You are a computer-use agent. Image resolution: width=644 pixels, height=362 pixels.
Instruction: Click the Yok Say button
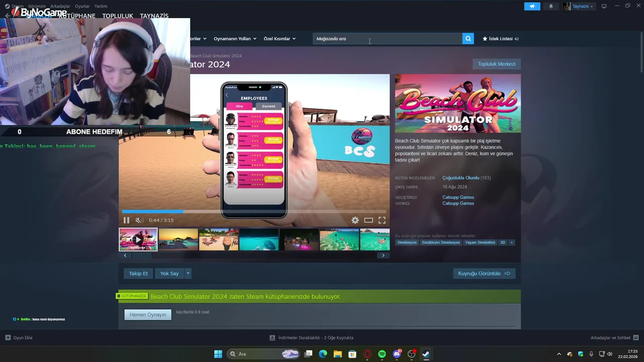[170, 274]
